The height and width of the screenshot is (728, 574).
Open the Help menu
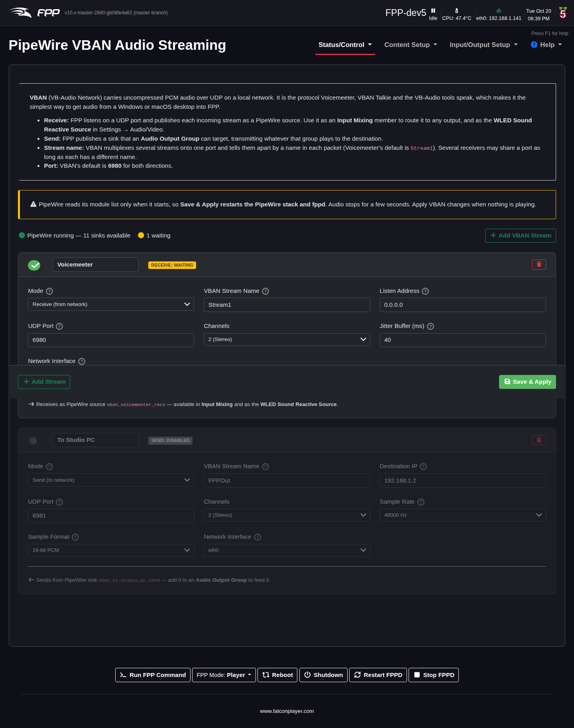pyautogui.click(x=546, y=45)
